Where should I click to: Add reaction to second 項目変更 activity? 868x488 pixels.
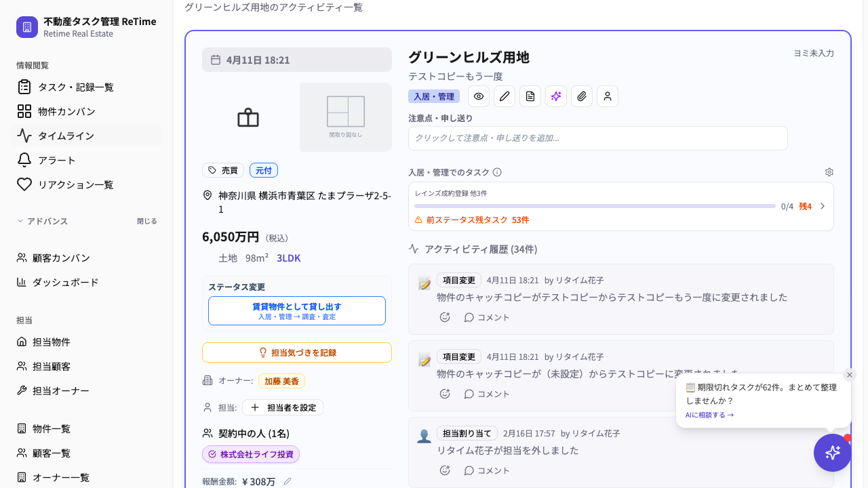[445, 394]
